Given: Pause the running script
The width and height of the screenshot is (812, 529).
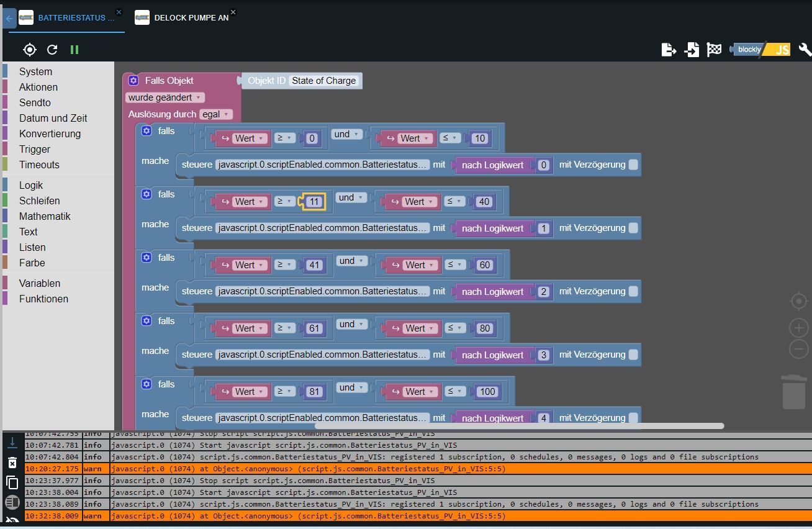Looking at the screenshot, I should coord(74,50).
